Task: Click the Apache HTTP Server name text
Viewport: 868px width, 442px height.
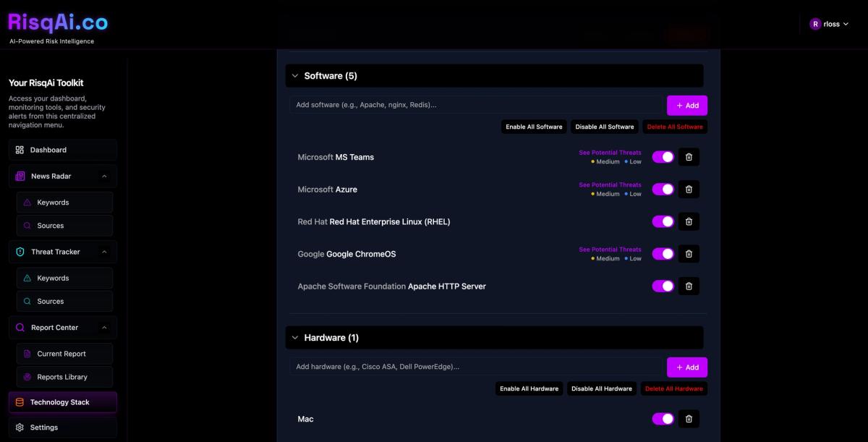Action: coord(447,286)
